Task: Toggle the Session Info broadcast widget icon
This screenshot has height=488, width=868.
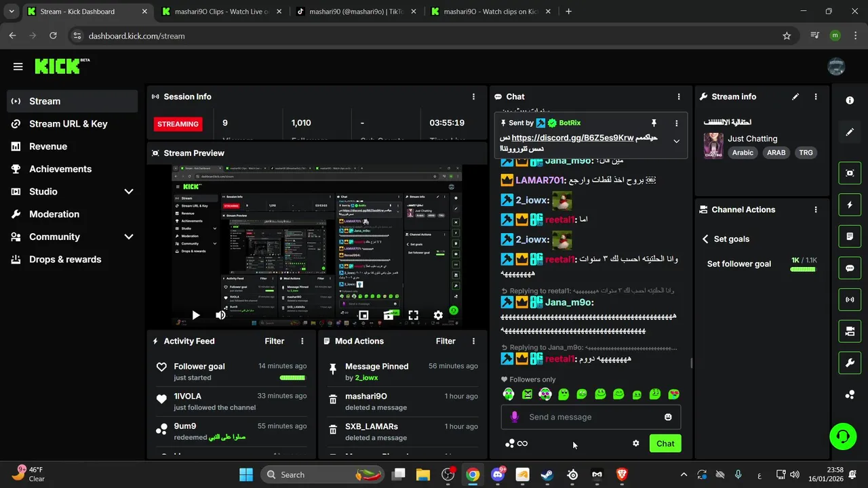Action: (850, 300)
